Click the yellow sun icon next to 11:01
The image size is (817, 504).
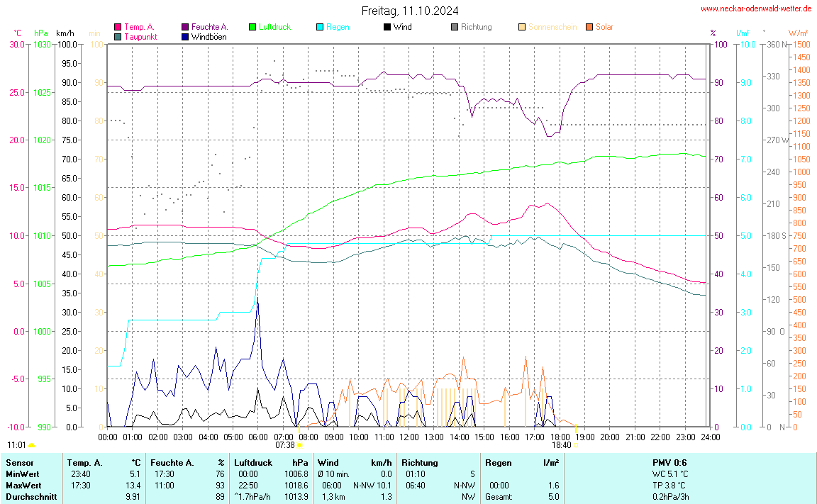point(32,445)
